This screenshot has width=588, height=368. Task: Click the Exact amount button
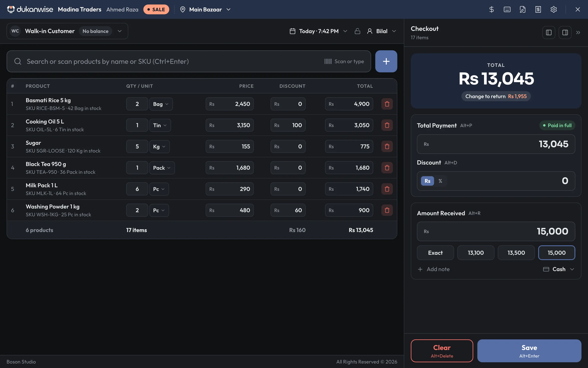[435, 253]
